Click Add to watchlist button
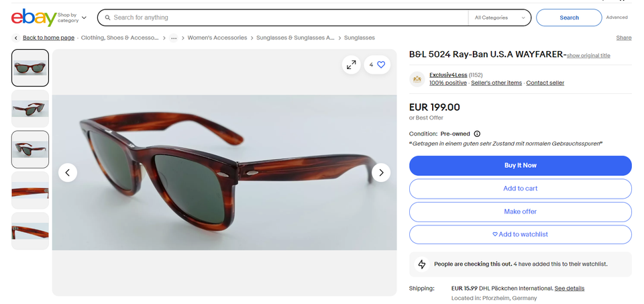Screen dimensions: 644x304 pos(521,235)
